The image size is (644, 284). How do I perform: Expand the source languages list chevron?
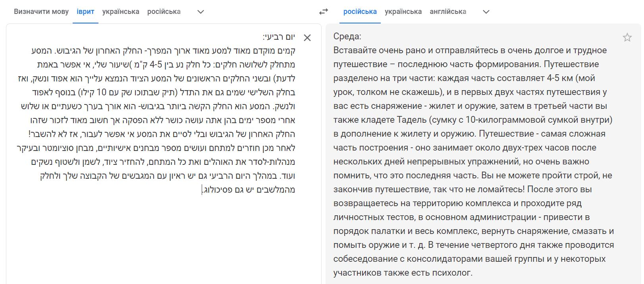(201, 12)
